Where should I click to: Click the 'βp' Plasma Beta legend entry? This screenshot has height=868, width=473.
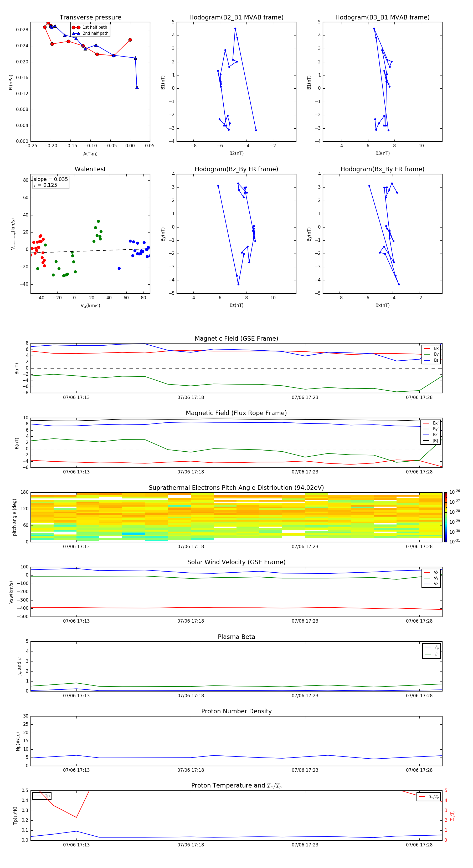pyautogui.click(x=431, y=647)
